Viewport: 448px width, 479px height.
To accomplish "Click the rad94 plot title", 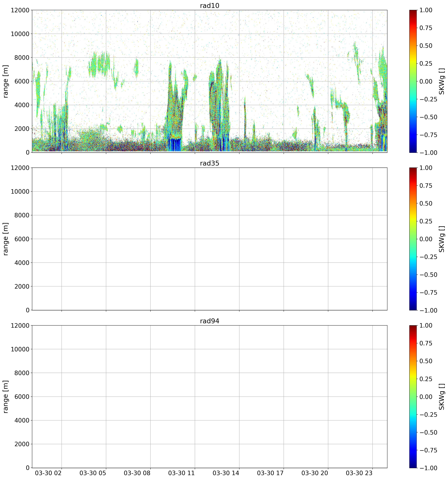I will coord(209,321).
